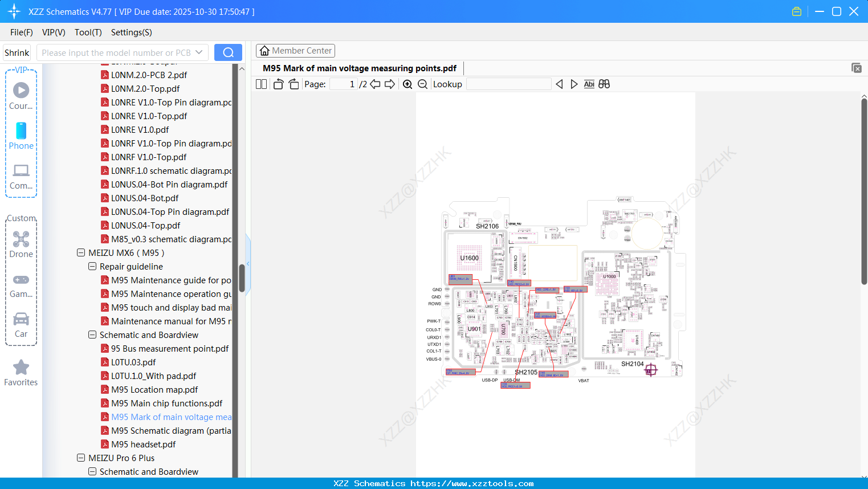Image resolution: width=868 pixels, height=489 pixels.
Task: Click the Lookup text field
Action: [x=508, y=84]
